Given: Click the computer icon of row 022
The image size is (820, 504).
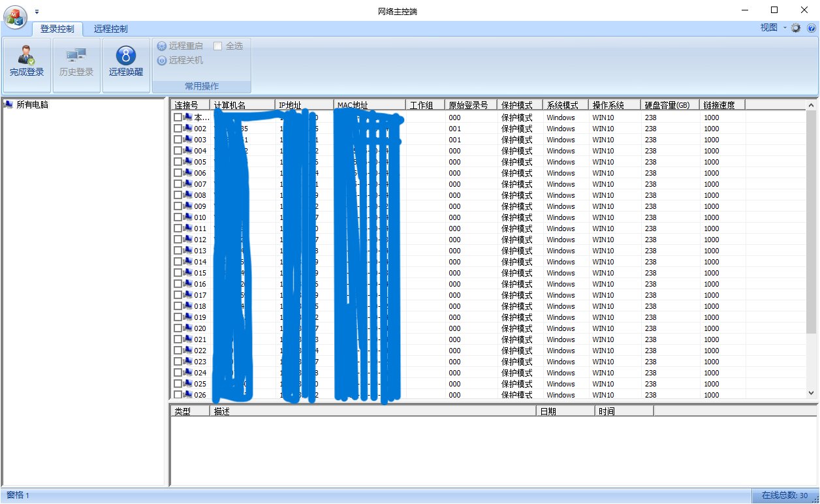Looking at the screenshot, I should [188, 351].
